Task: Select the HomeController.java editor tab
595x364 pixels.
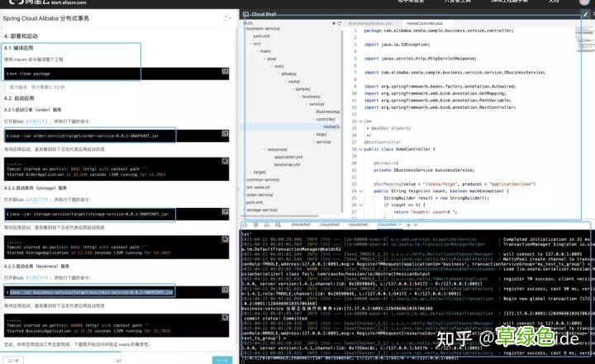Action: pos(425,23)
